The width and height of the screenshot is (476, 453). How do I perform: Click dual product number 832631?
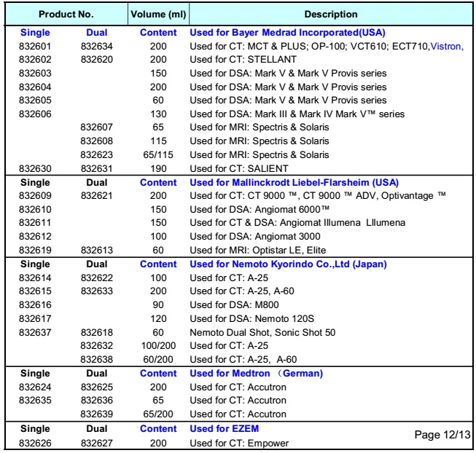[x=97, y=168]
